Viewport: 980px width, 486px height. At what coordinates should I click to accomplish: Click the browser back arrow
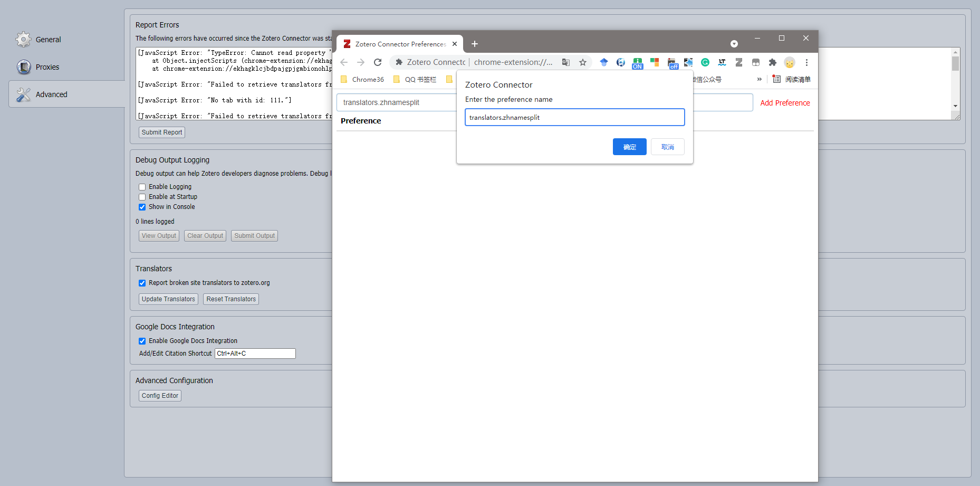coord(344,62)
